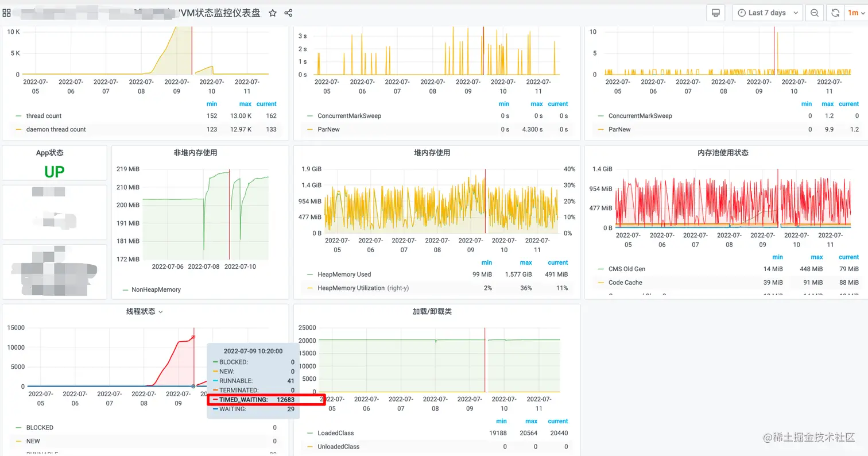This screenshot has width=868, height=456.
Task: Share the dashboard via share icon
Action: (x=289, y=13)
